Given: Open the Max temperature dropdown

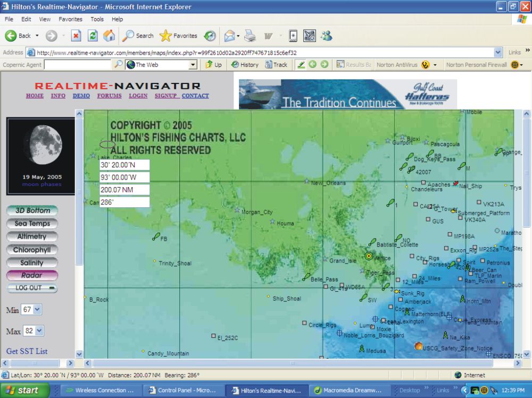Looking at the screenshot, I should pos(39,331).
